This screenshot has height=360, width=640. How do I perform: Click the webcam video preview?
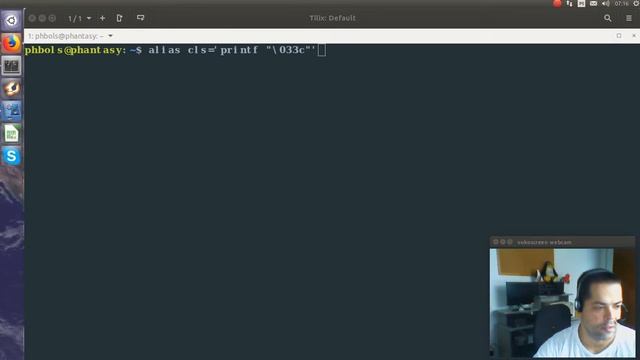[x=562, y=303]
